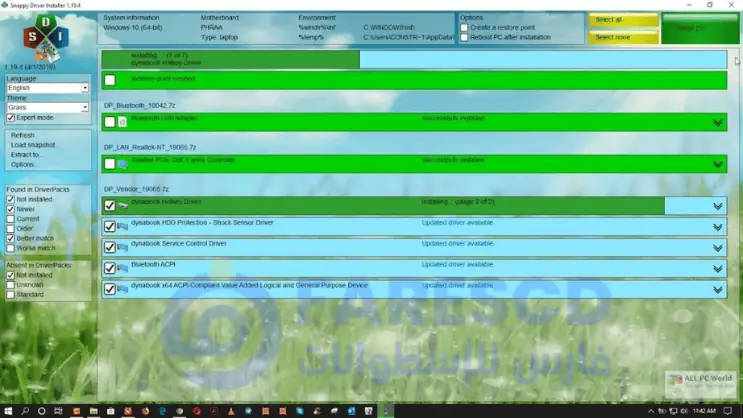Uncheck Newer filter under Found in DriverPacks
The image size is (743, 418).
[x=10, y=209]
